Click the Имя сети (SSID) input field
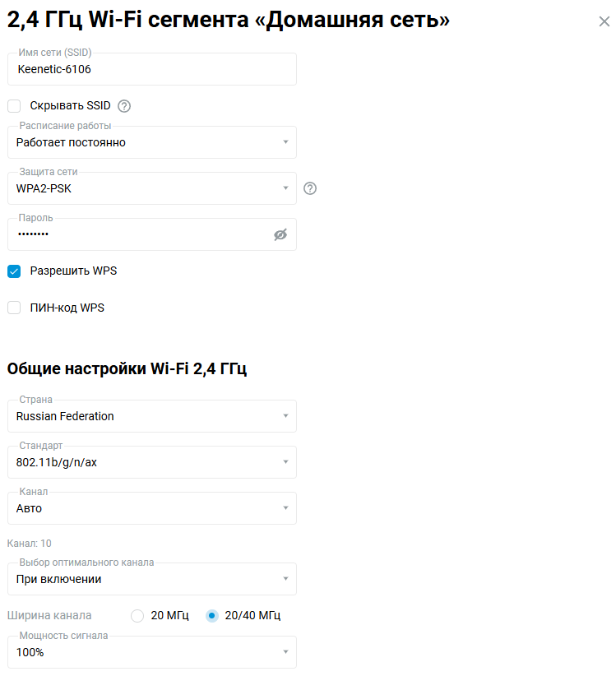This screenshot has width=616, height=676. [x=152, y=70]
